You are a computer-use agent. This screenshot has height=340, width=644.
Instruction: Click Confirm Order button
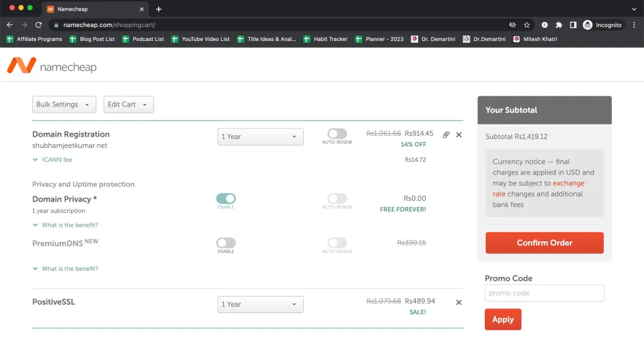pyautogui.click(x=544, y=243)
